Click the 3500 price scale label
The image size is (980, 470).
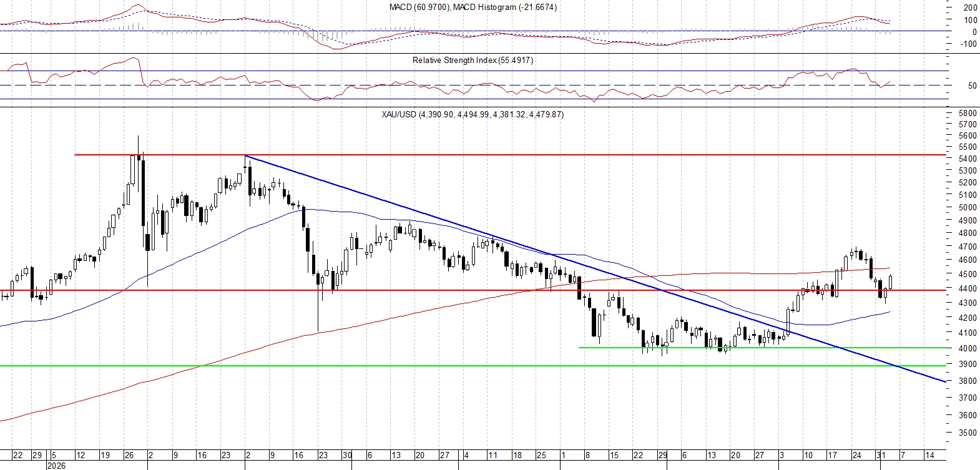pos(968,433)
